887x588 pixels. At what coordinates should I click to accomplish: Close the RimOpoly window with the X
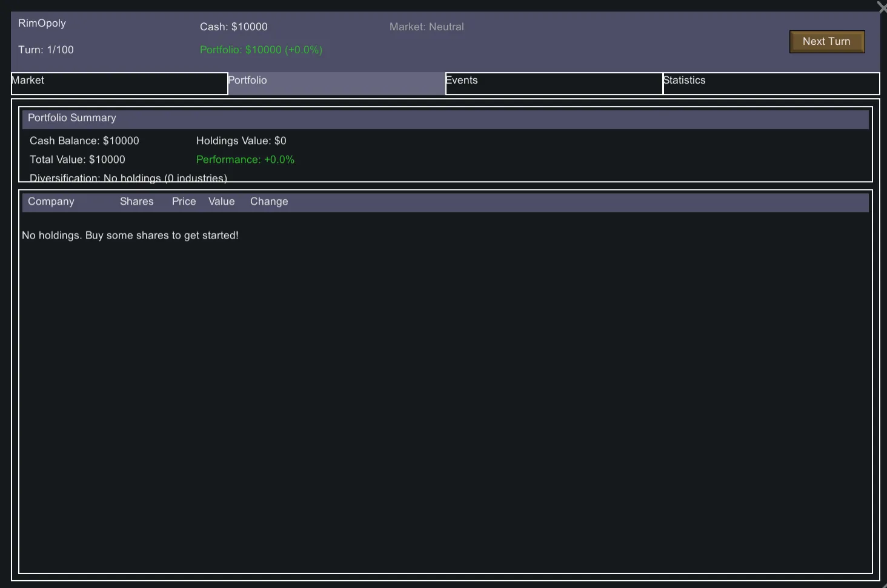pyautogui.click(x=882, y=7)
